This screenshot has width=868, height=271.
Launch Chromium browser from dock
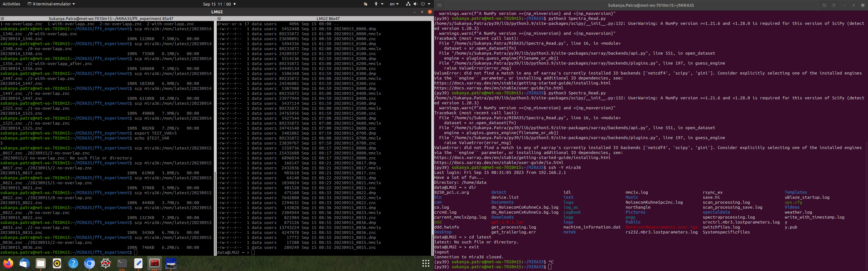(89, 263)
